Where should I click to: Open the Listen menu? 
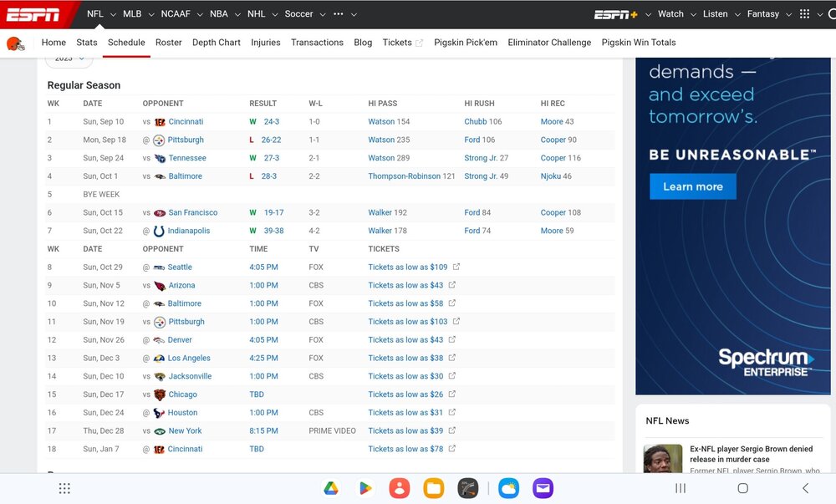[715, 14]
